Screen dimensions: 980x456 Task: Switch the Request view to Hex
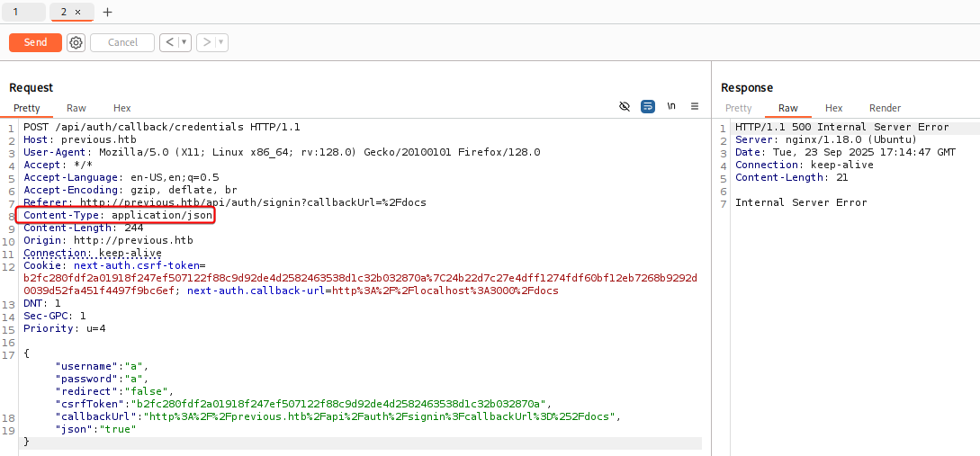pyautogui.click(x=121, y=108)
